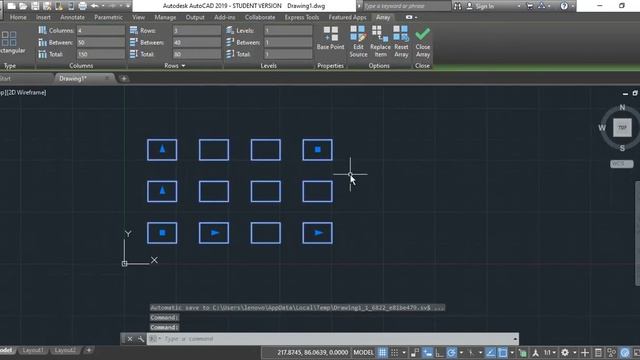Toggle Snap mode in status bar
640x360 pixels.
(x=394, y=352)
